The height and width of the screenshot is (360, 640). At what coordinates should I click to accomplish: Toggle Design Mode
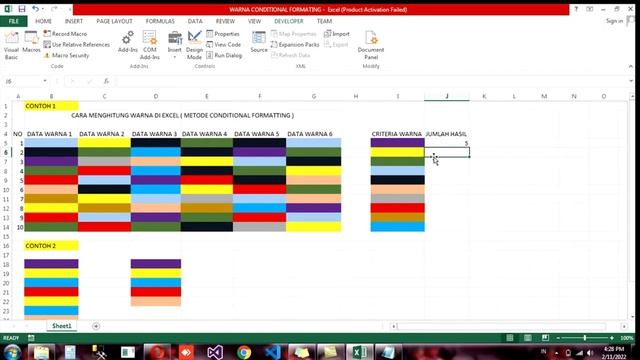194,46
